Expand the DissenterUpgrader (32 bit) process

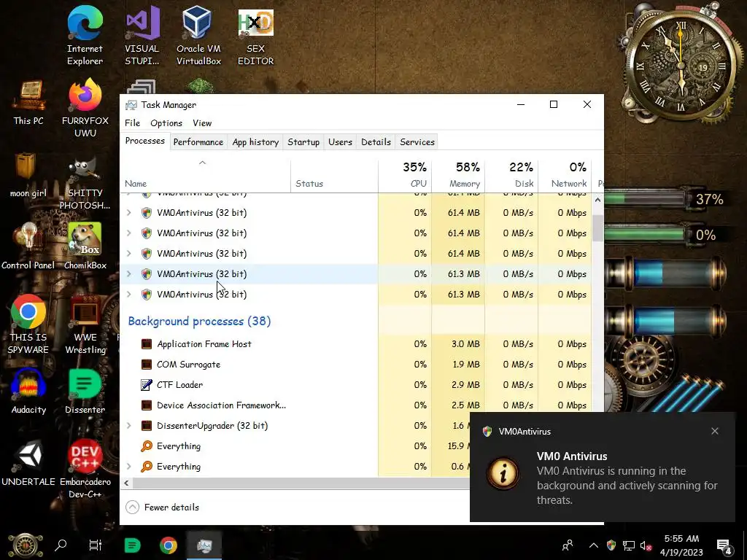pos(128,425)
